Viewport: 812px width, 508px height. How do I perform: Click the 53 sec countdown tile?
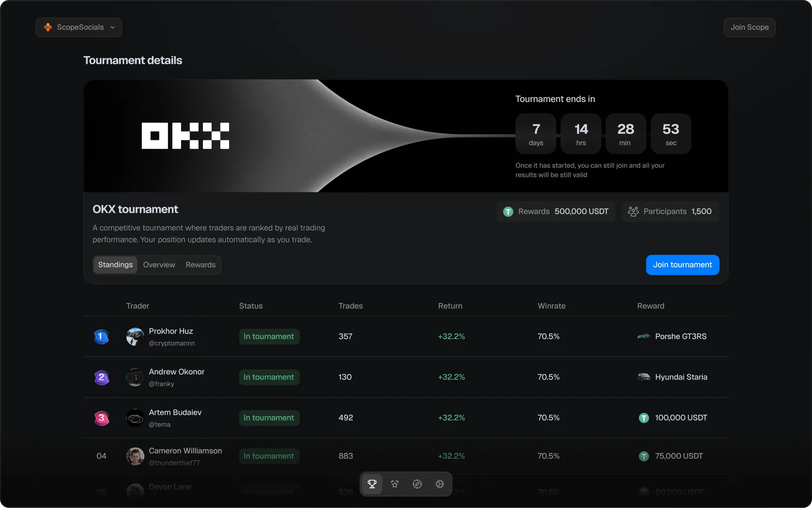point(671,134)
